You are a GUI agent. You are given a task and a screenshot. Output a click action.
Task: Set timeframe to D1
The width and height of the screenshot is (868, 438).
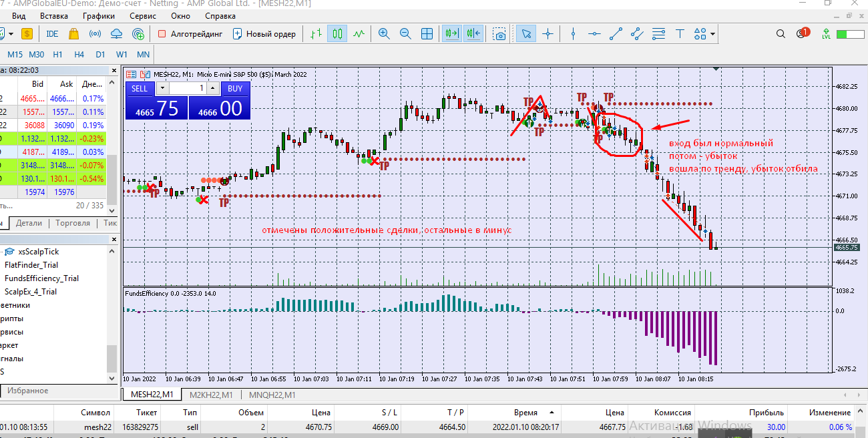point(100,54)
